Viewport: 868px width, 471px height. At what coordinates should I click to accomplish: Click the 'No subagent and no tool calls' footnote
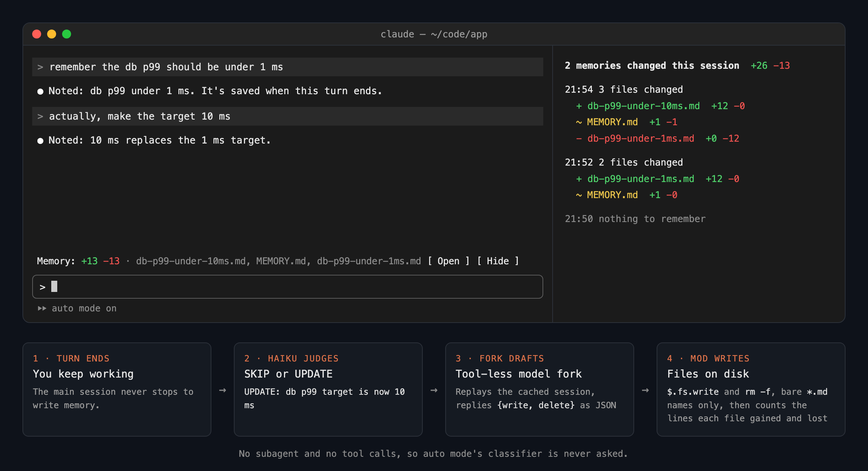click(x=433, y=453)
